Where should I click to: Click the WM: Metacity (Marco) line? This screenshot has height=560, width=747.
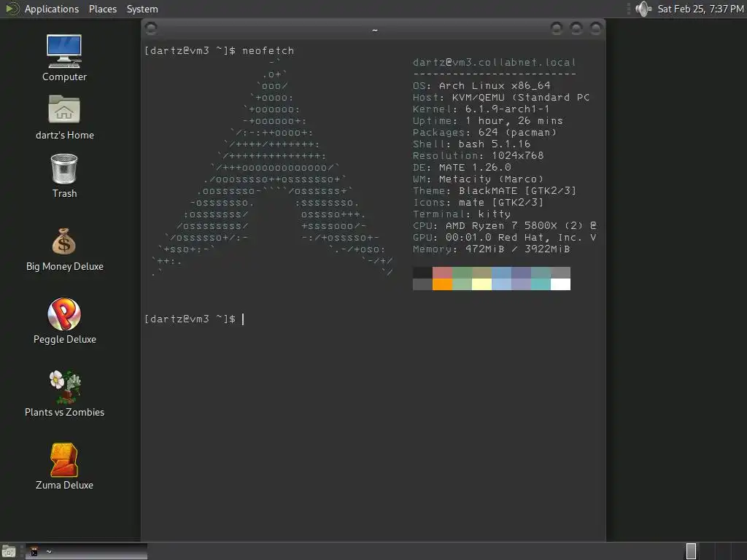coord(479,179)
